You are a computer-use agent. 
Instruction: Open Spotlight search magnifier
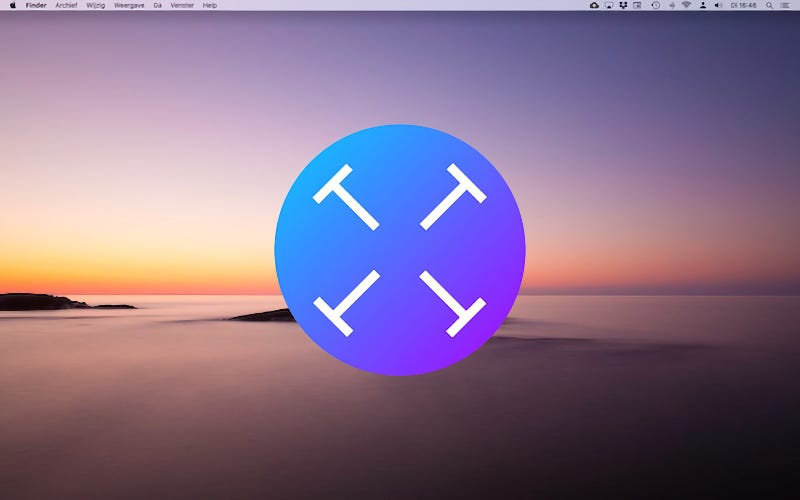click(769, 5)
